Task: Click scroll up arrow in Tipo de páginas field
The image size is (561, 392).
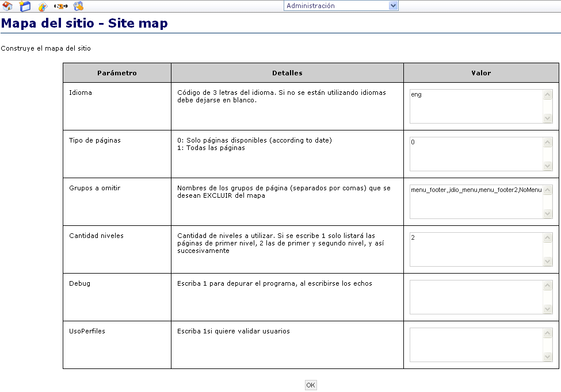Action: pyautogui.click(x=547, y=142)
